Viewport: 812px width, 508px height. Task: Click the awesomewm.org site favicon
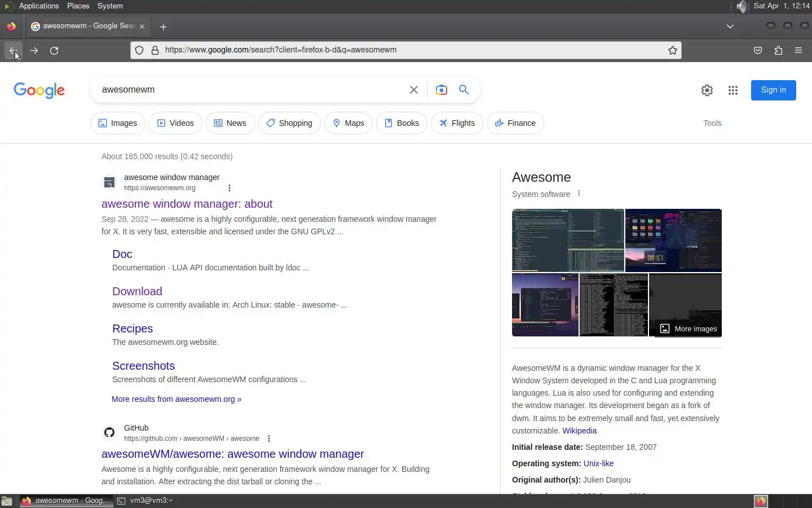pyautogui.click(x=109, y=182)
